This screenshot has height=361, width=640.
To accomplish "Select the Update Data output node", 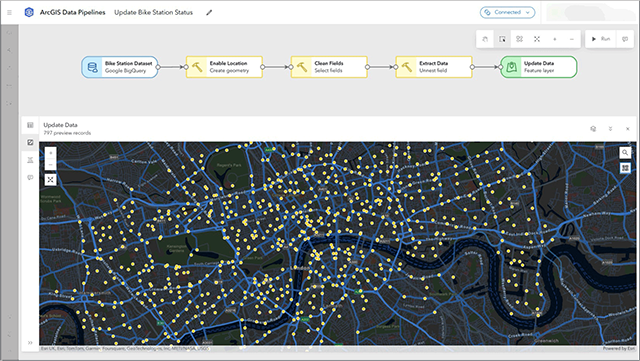I will point(539,67).
